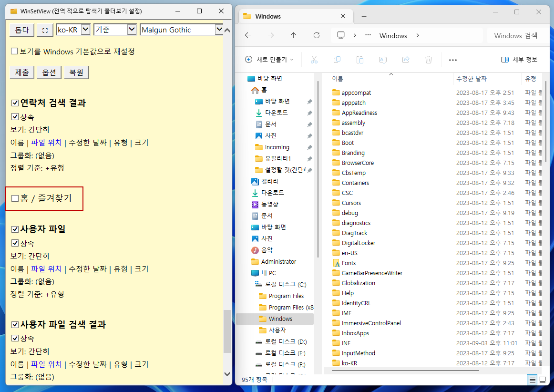Viewport: 554px width, 392px height.
Task: Expand the 새로 만들기 dropdown
Action: (x=269, y=60)
